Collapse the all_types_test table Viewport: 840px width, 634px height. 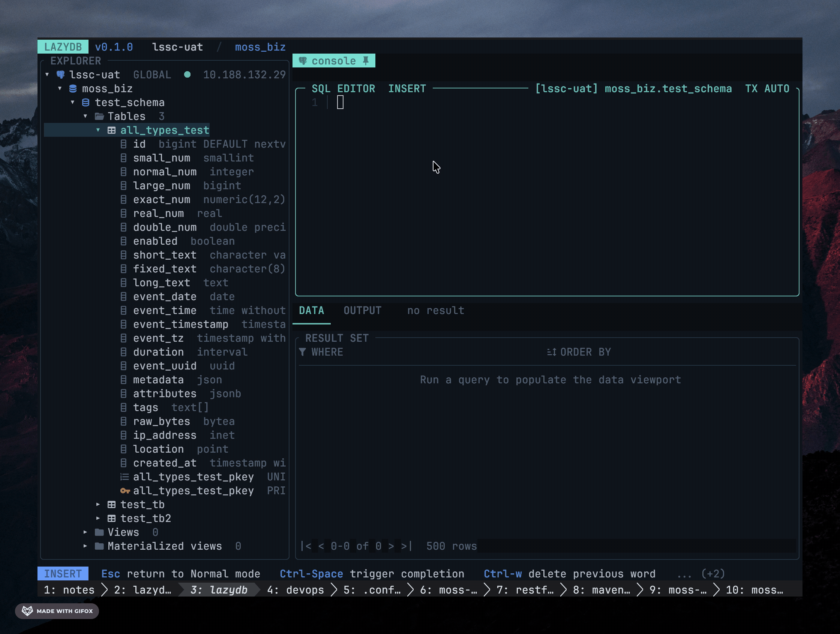tap(98, 130)
